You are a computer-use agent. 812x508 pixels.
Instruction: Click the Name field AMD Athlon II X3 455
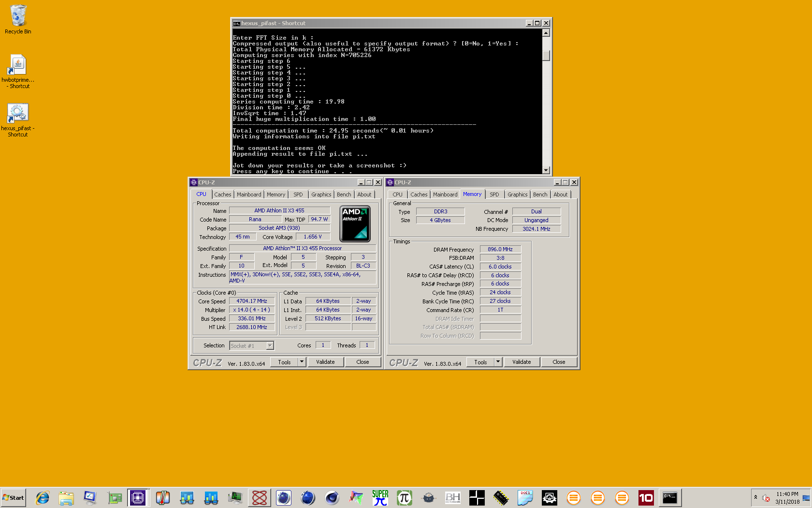pyautogui.click(x=279, y=210)
